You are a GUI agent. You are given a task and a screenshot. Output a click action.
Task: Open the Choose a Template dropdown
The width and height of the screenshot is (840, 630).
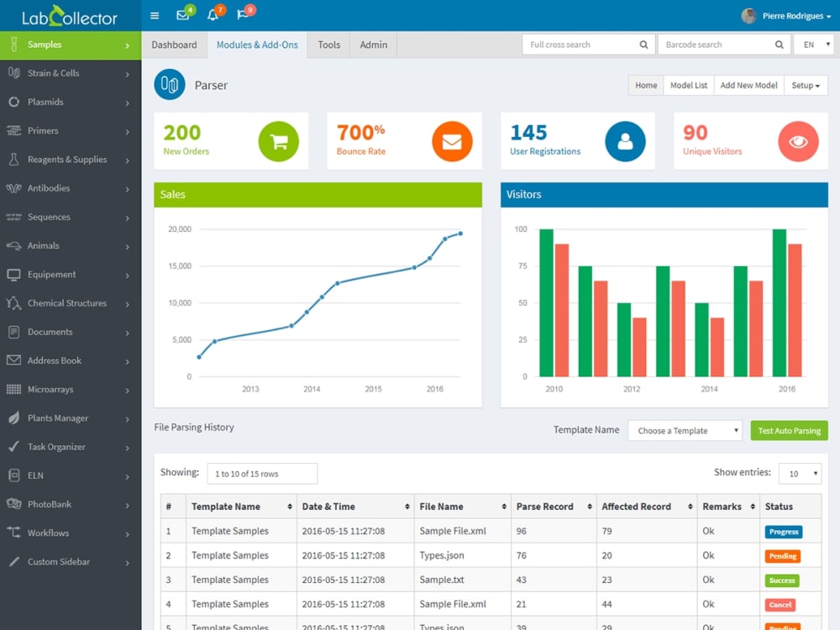pyautogui.click(x=685, y=431)
